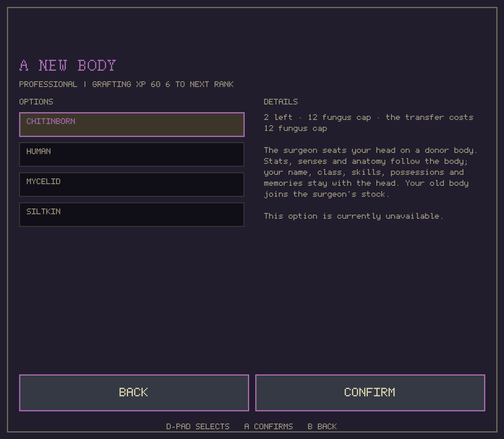Click the "B BACK" hint

pos(322,426)
